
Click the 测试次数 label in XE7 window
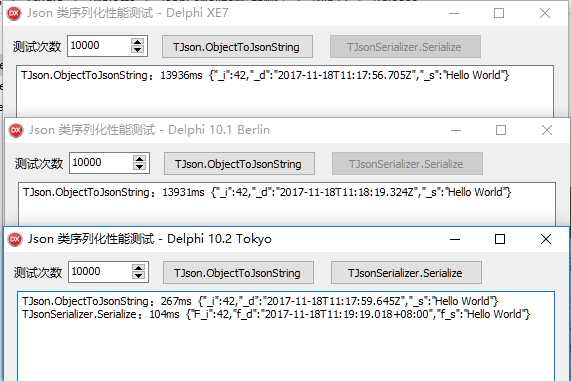pyautogui.click(x=37, y=47)
